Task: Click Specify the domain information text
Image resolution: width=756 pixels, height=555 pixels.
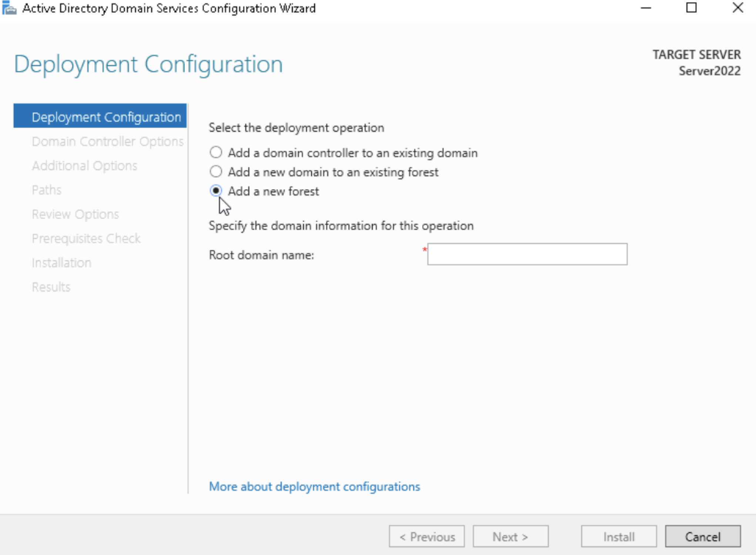Action: 341,226
